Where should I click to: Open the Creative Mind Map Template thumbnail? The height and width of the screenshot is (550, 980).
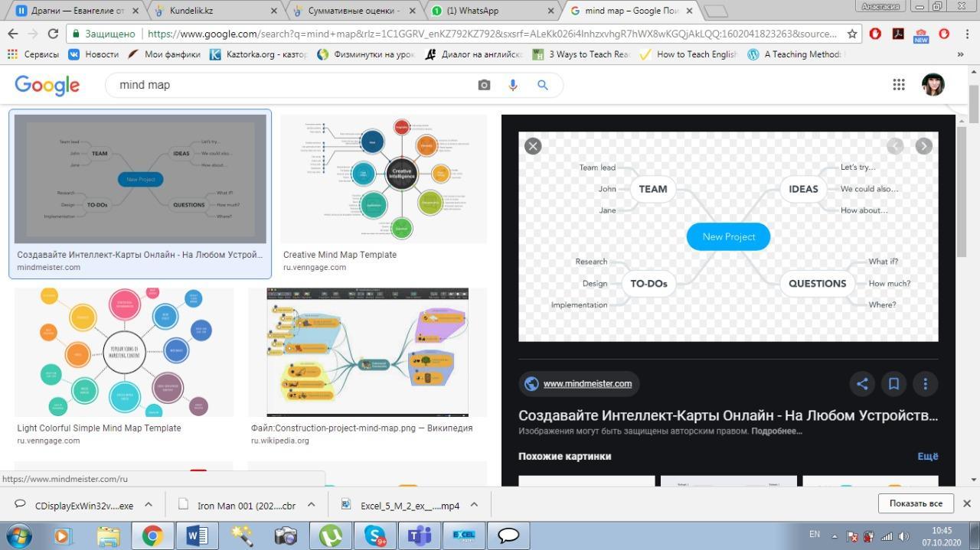pos(383,179)
